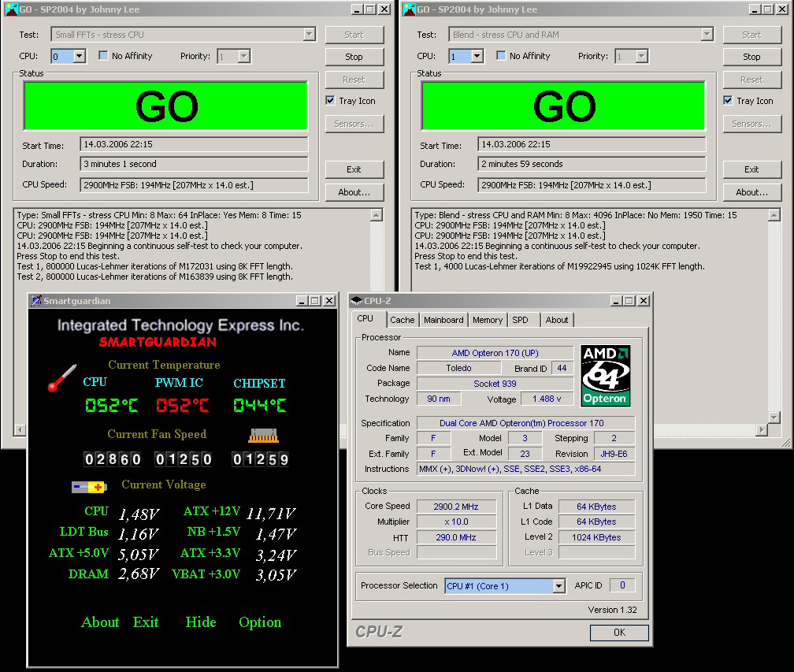Click the DRAM voltage value 2,68V

click(x=139, y=574)
